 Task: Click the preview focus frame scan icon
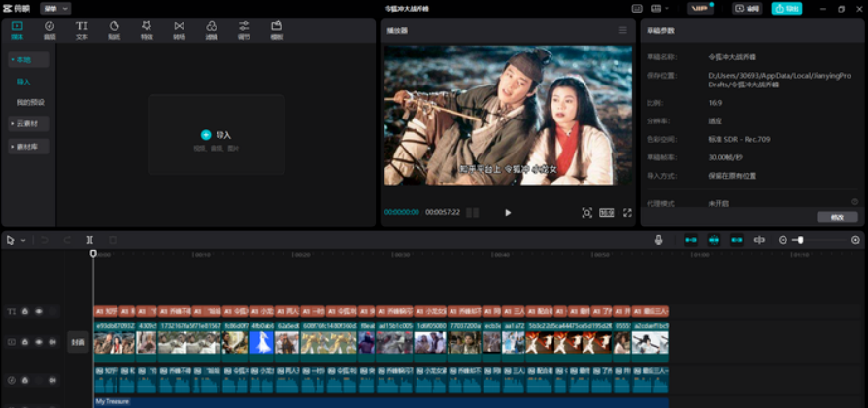tap(586, 213)
